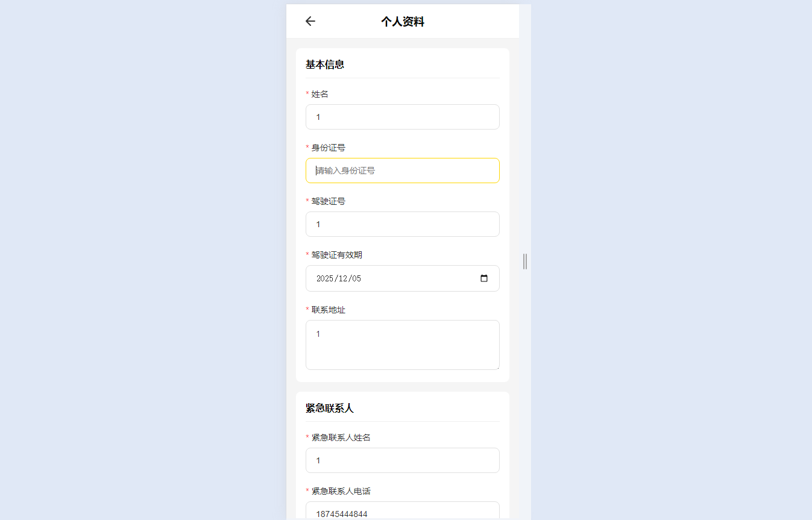
Task: Open the calendar picker icon in 驾驶证有效期
Action: 483,278
